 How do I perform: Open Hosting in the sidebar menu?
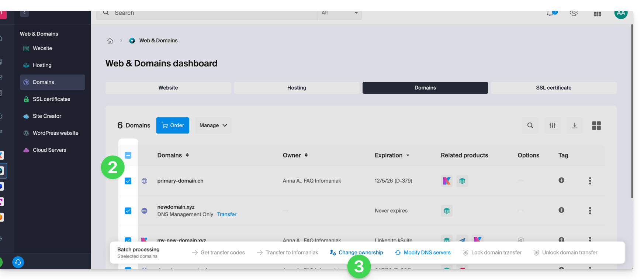(x=42, y=65)
